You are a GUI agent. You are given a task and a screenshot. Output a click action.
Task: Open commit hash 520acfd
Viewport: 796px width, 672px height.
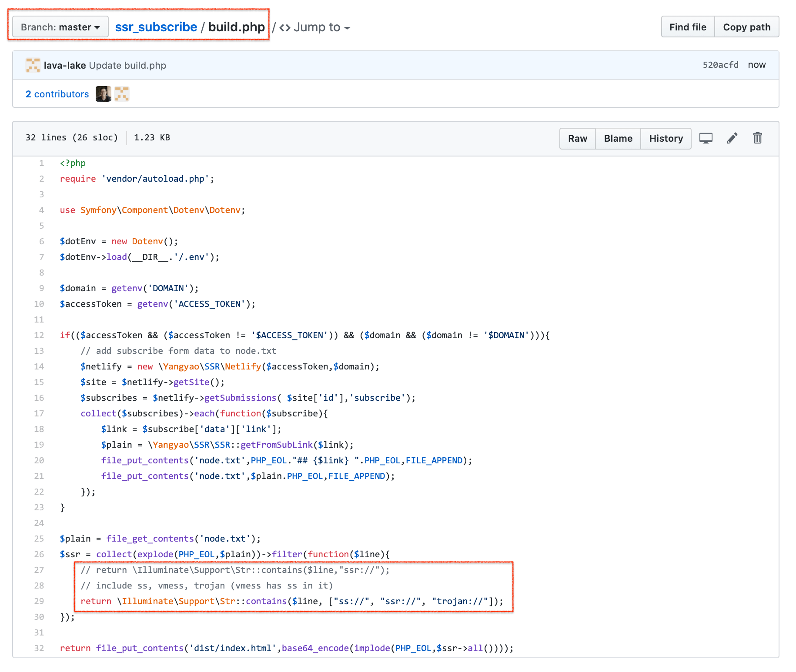(720, 65)
